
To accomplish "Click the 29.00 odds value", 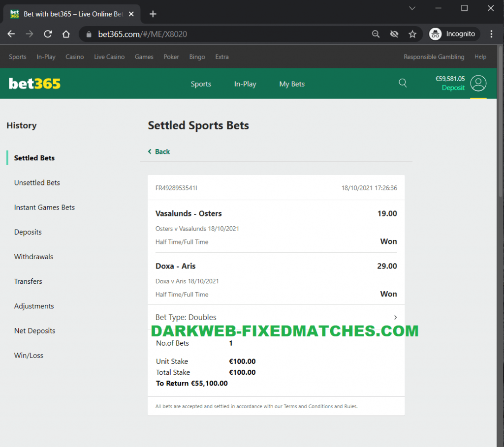I will pos(387,266).
